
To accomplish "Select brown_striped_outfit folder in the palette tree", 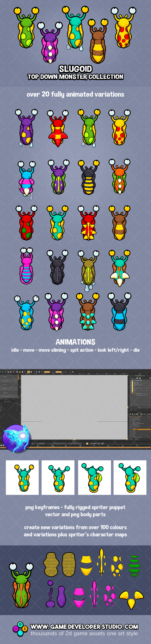I will [x=138, y=384].
